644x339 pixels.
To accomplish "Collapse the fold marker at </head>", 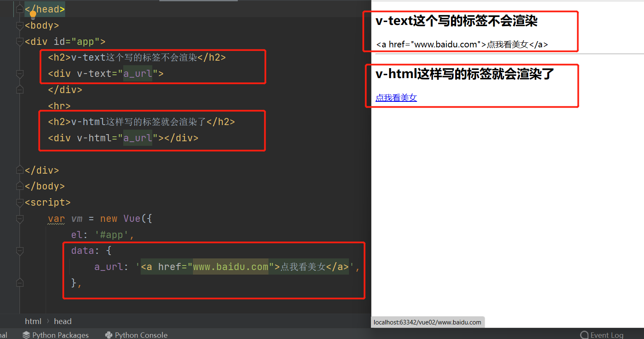I will point(20,9).
